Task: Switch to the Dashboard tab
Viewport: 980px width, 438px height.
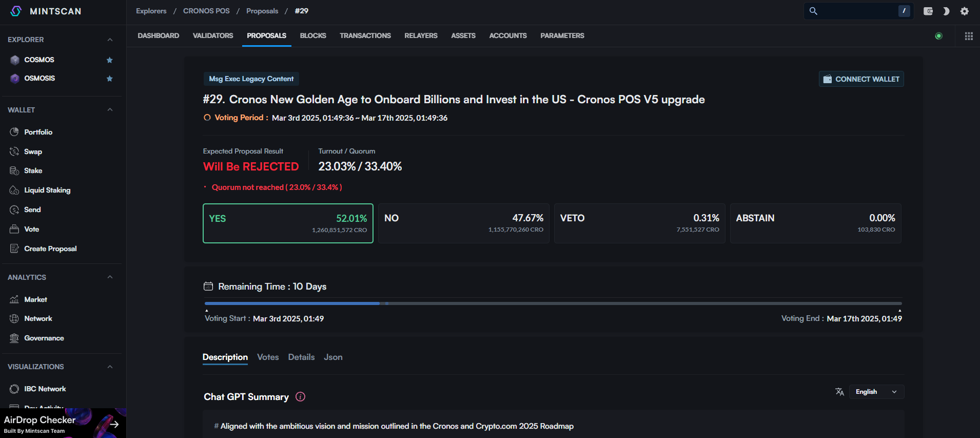Action: [x=158, y=36]
